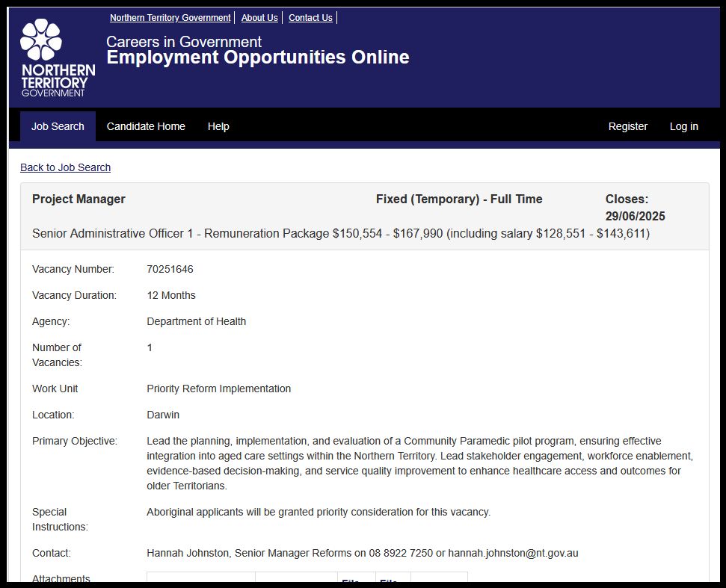Click the Hannah Johnston contact details line
726x588 pixels.
tap(363, 553)
